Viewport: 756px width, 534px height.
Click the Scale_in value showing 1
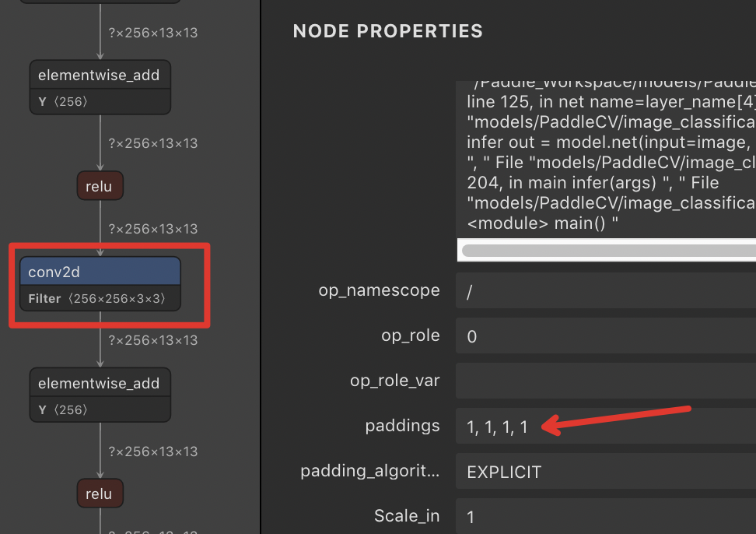click(470, 516)
